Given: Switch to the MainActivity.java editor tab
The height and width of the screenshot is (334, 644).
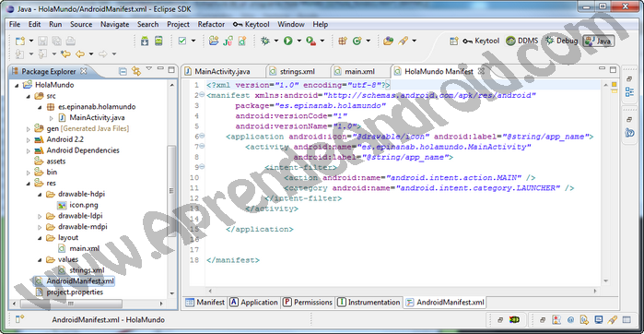Looking at the screenshot, I should point(224,72).
